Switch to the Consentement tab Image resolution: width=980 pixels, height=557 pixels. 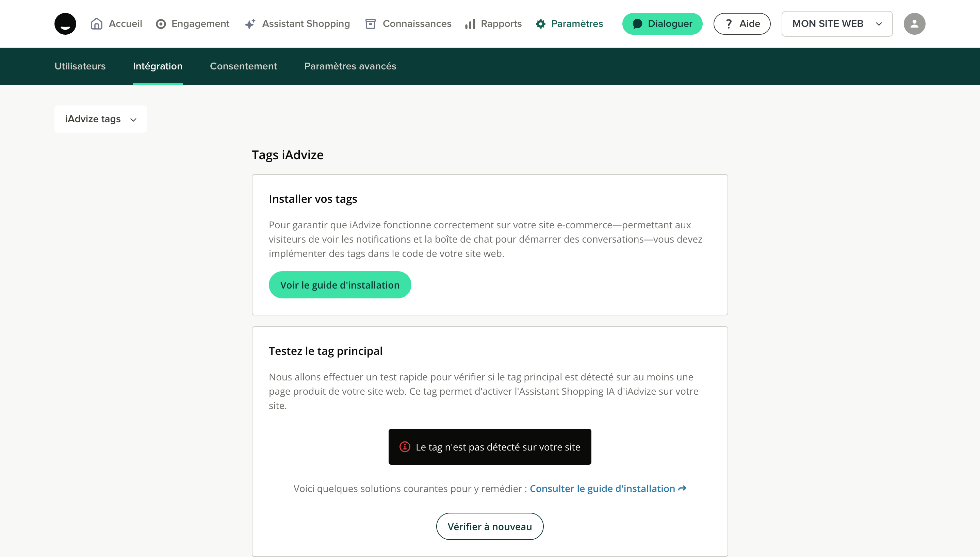[x=243, y=66]
